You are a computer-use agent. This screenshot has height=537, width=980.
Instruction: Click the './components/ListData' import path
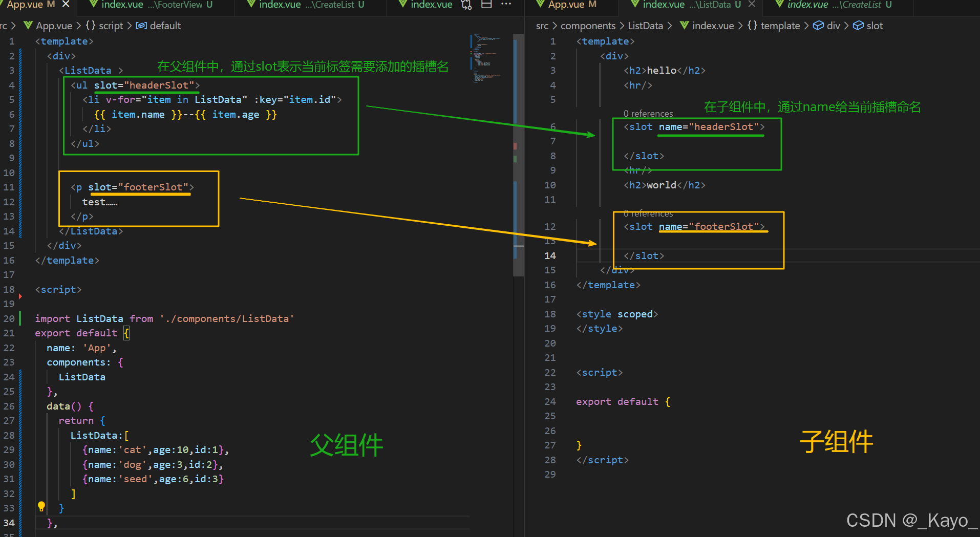(227, 318)
